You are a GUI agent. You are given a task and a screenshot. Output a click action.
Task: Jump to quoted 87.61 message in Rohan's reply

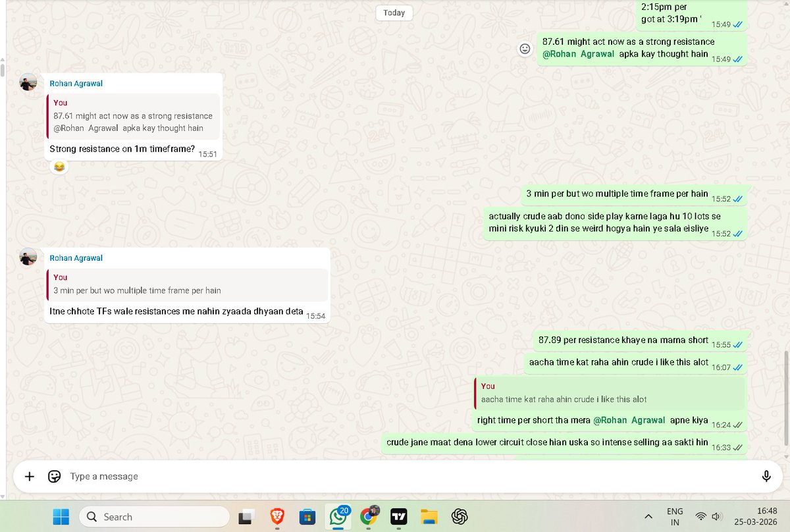[134, 116]
